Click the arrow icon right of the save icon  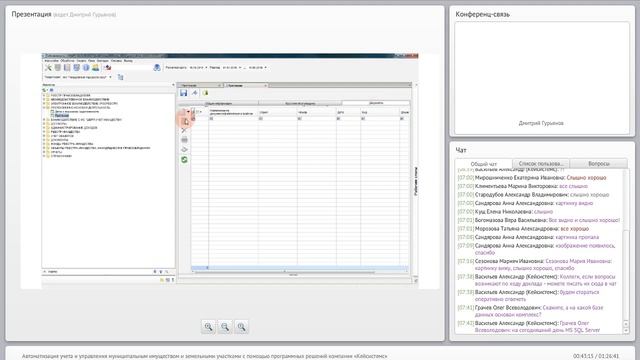(x=195, y=93)
